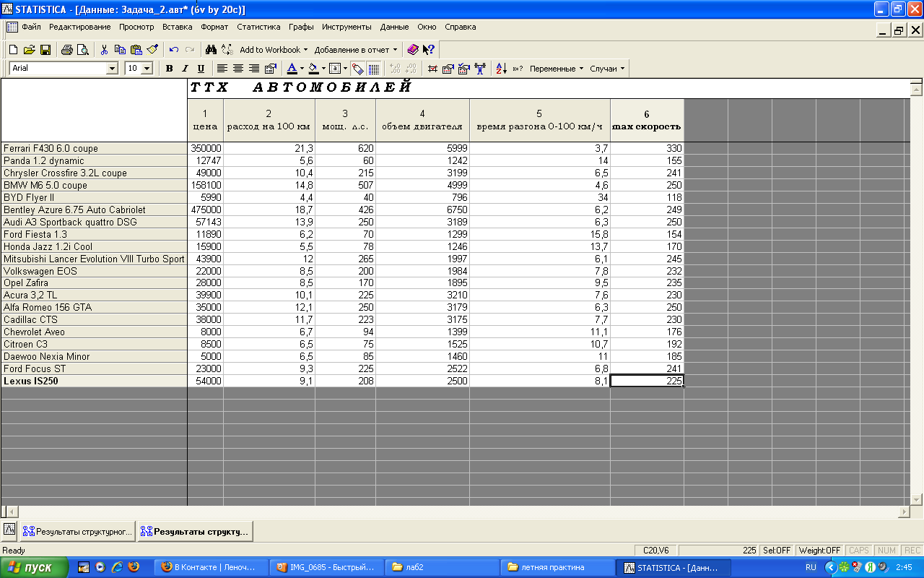Activate the What's This help pointer
Viewport: 924px width, 578px height.
pyautogui.click(x=429, y=50)
